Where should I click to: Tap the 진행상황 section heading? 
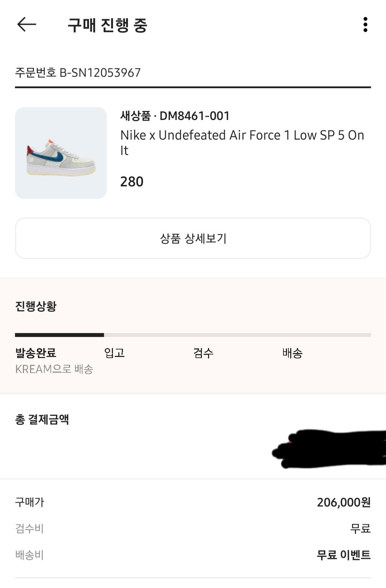point(36,306)
